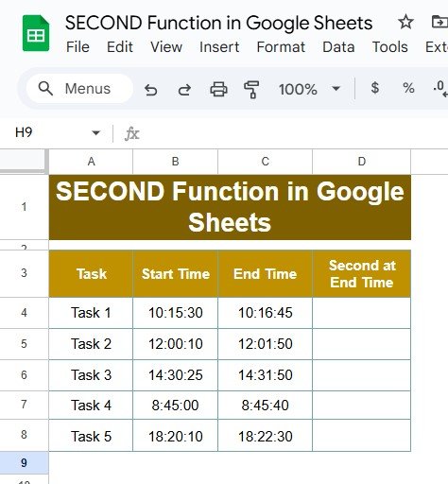The image size is (448, 484).
Task: Click the Task 3 cell
Action: pos(91,375)
